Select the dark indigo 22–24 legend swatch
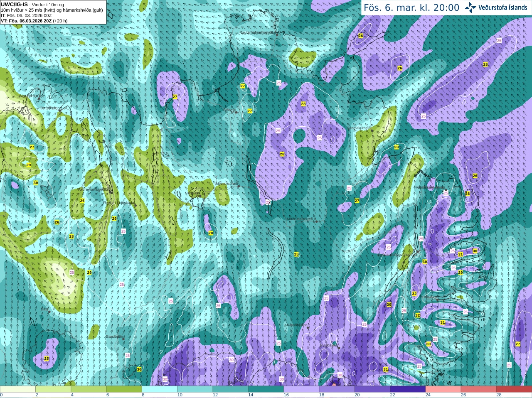Viewport: 532px width, 398px height. (x=408, y=389)
